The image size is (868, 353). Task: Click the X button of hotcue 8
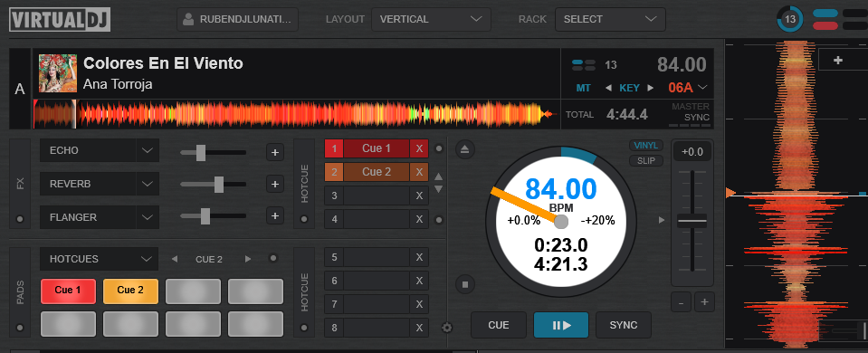[x=419, y=328]
